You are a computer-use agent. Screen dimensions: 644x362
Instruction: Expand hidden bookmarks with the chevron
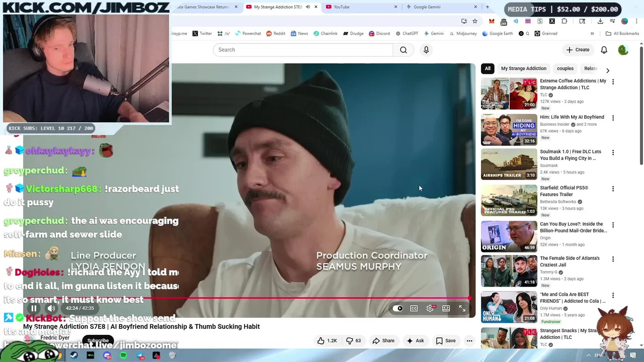[592, 34]
